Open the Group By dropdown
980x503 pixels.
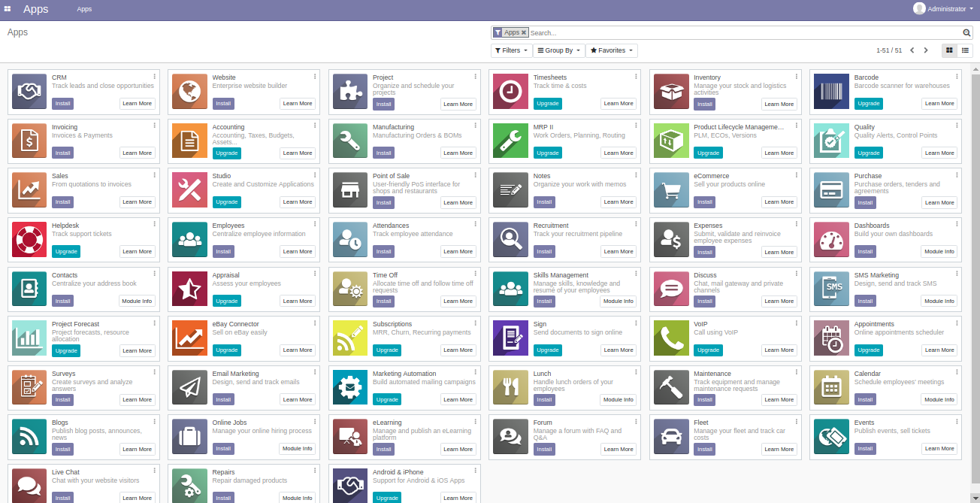(x=558, y=50)
